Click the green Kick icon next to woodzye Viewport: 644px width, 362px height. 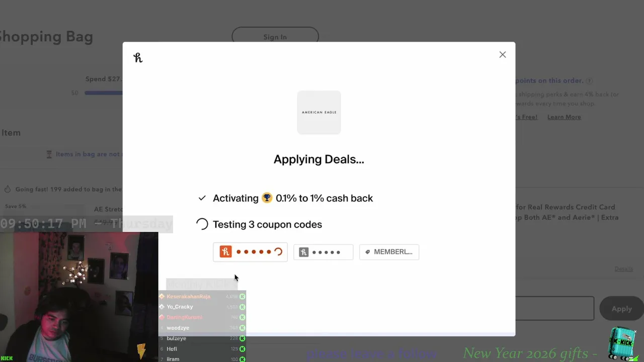(242, 328)
